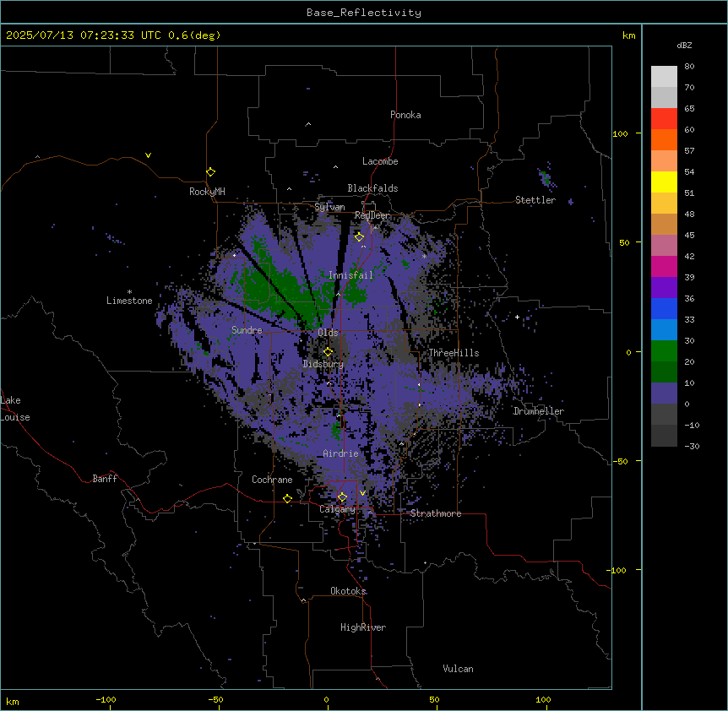Click the Okotoks city label
Viewport: 728px width, 711px height.
[x=348, y=591]
